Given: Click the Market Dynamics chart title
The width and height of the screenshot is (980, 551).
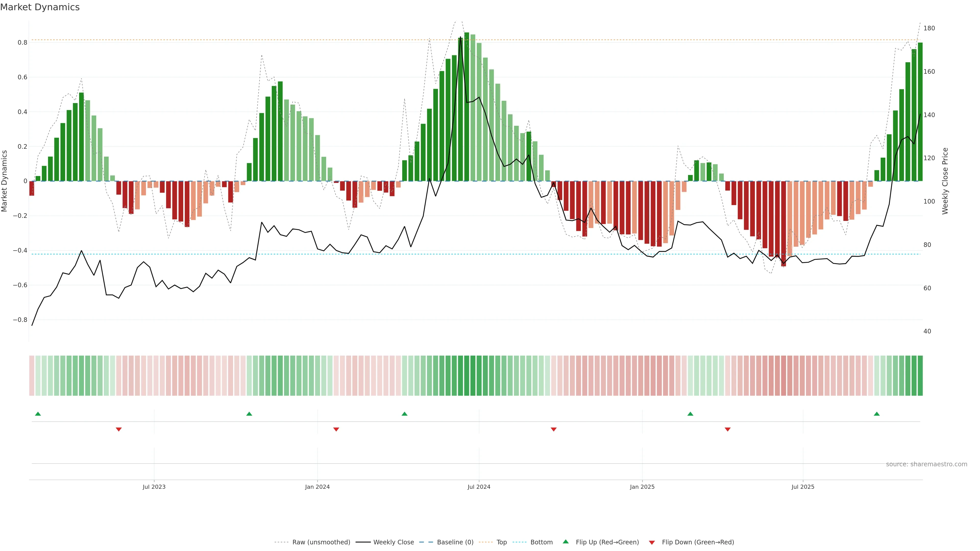Looking at the screenshot, I should tap(40, 7).
